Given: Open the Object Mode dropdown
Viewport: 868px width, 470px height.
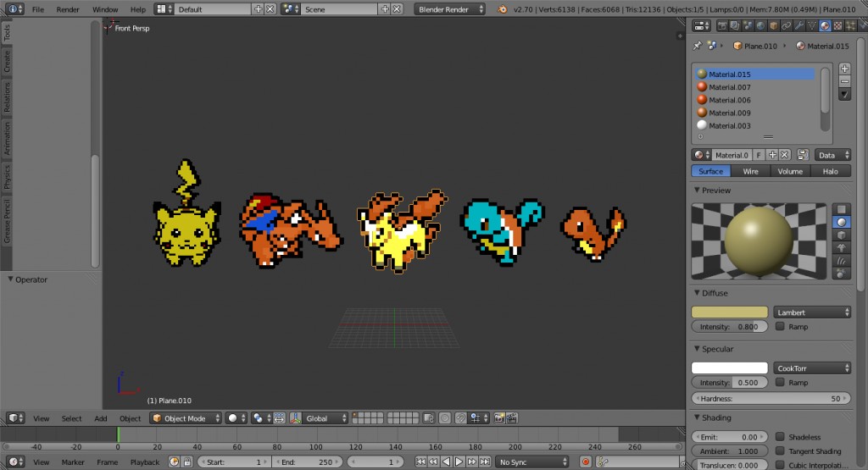Looking at the screenshot, I should pyautogui.click(x=186, y=418).
